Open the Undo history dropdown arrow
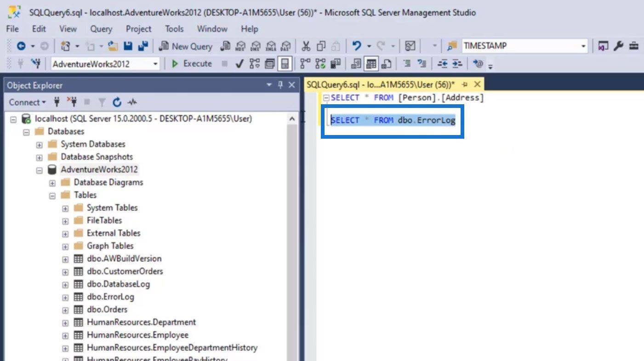The width and height of the screenshot is (644, 361). click(369, 46)
